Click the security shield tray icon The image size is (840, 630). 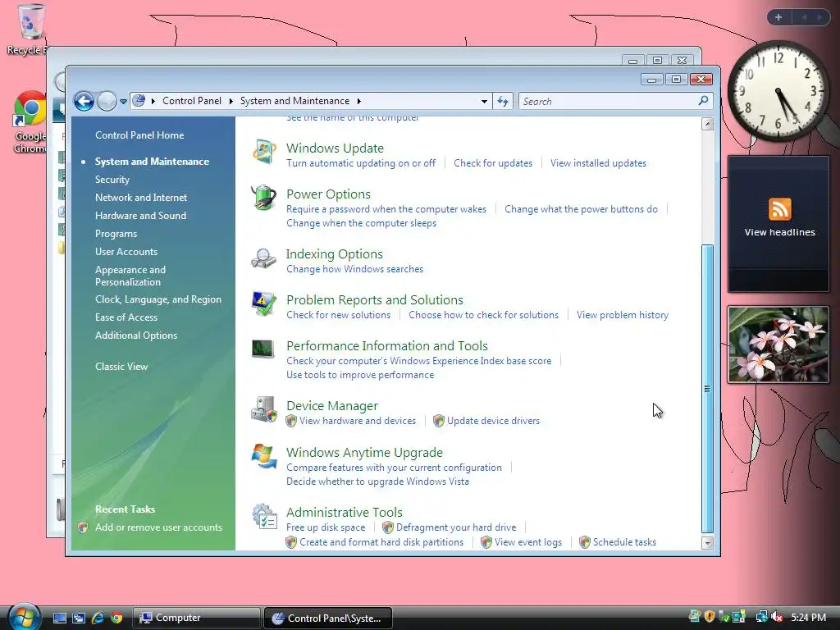click(710, 617)
